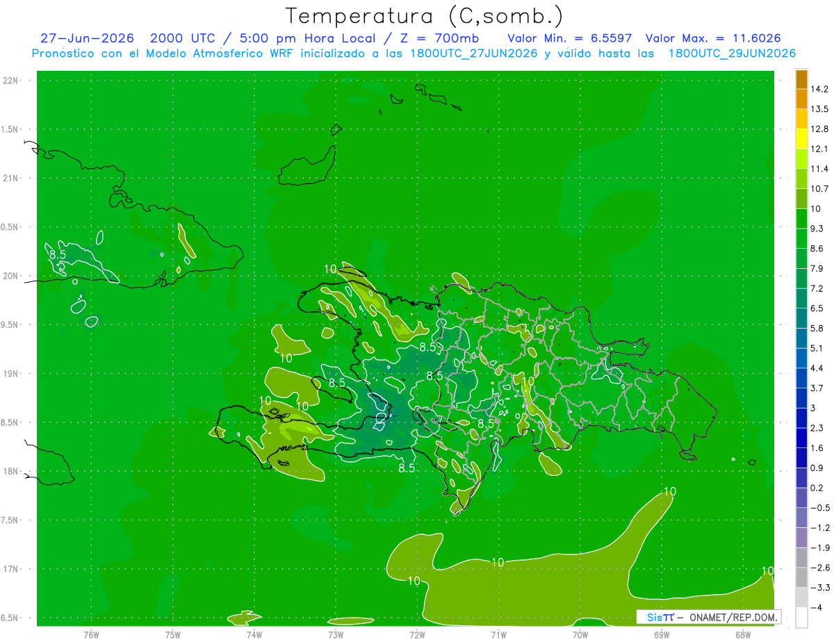Click the dark blue swatch between 1.6 and 2.3
The image size is (834, 644).
coord(801,438)
